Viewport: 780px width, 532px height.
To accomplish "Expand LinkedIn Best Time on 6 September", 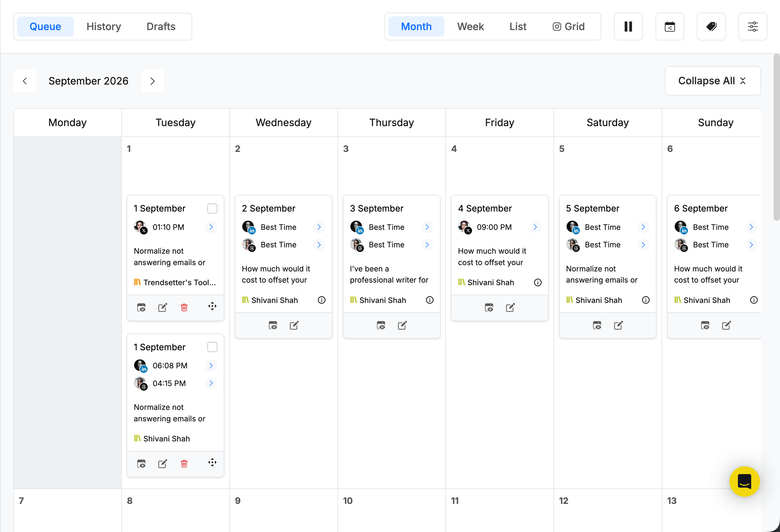I will click(x=751, y=227).
